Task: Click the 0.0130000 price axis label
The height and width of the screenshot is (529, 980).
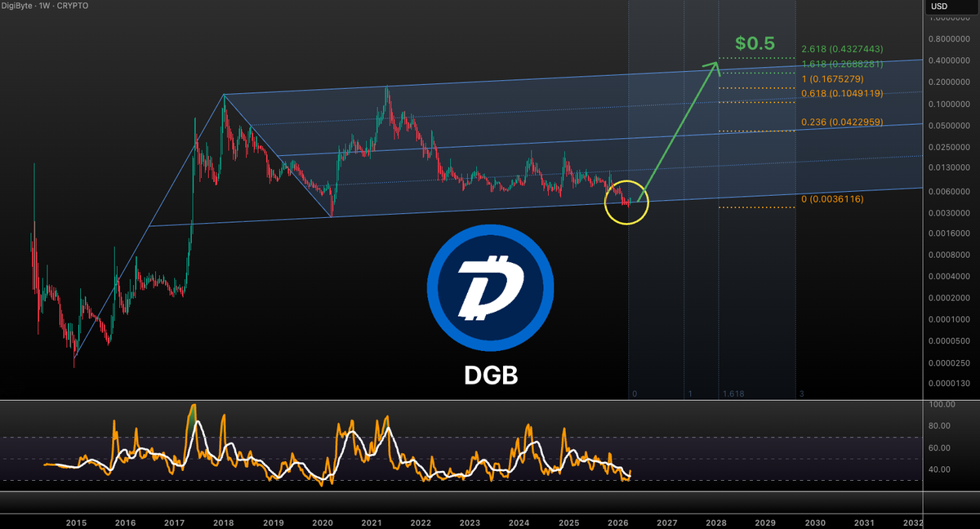Action: pyautogui.click(x=948, y=168)
